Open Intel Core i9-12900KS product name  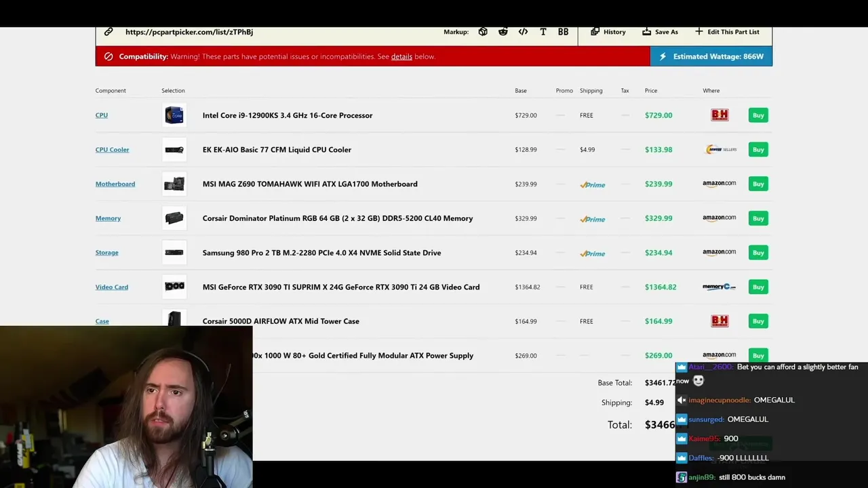288,115
